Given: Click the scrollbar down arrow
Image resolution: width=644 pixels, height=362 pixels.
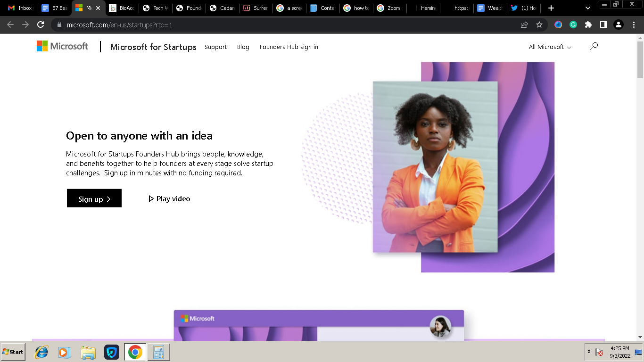Looking at the screenshot, I should [x=640, y=337].
